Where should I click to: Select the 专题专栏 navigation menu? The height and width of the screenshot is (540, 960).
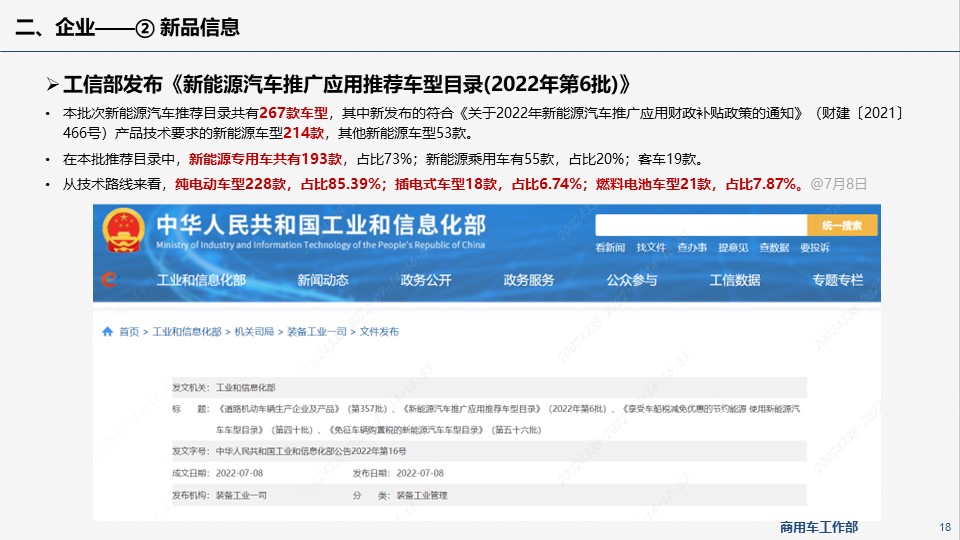tap(838, 280)
